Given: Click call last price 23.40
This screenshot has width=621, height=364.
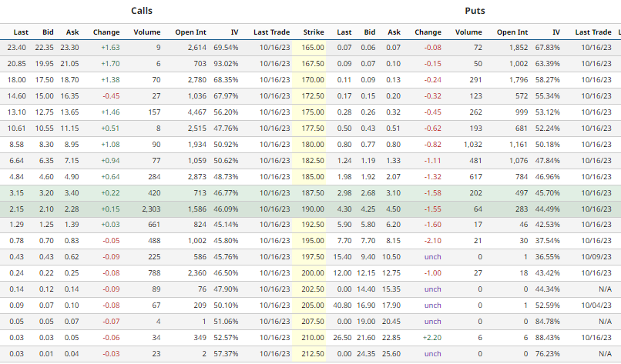Looking at the screenshot, I should 17,48.
